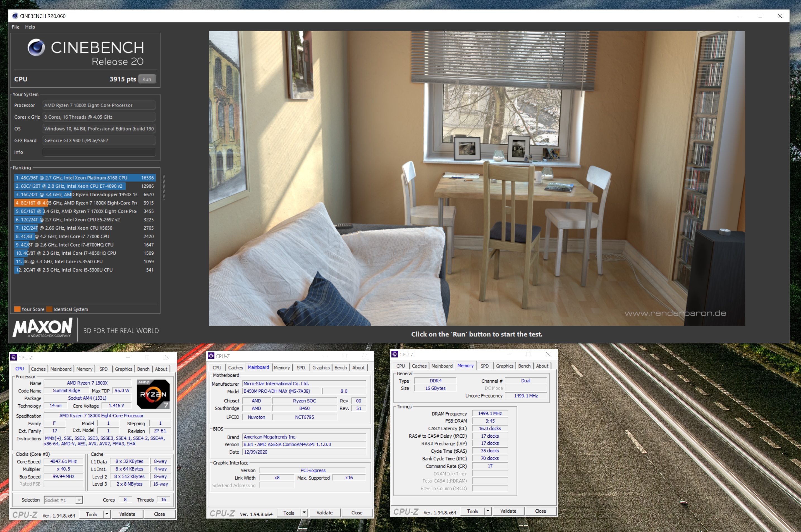Minimize the left CPU-Z window
The width and height of the screenshot is (801, 532).
pos(128,357)
